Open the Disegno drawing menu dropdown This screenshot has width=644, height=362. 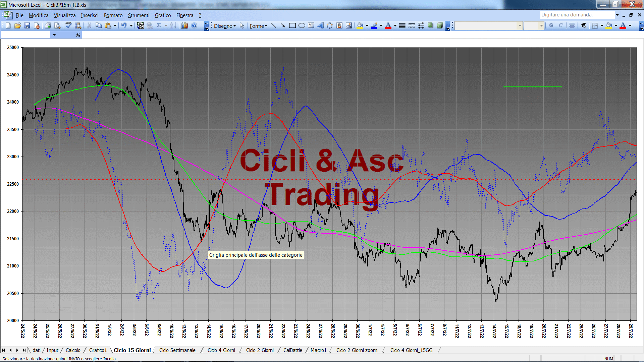point(225,26)
